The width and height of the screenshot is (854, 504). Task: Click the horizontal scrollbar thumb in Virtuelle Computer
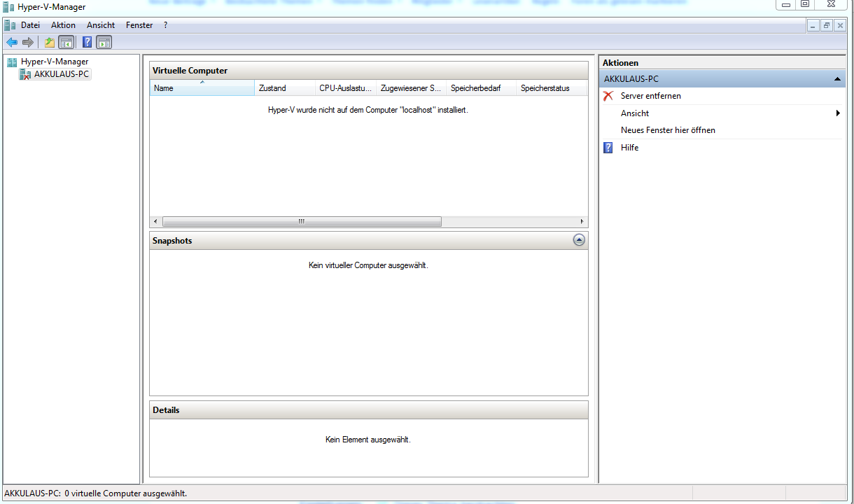click(x=302, y=221)
